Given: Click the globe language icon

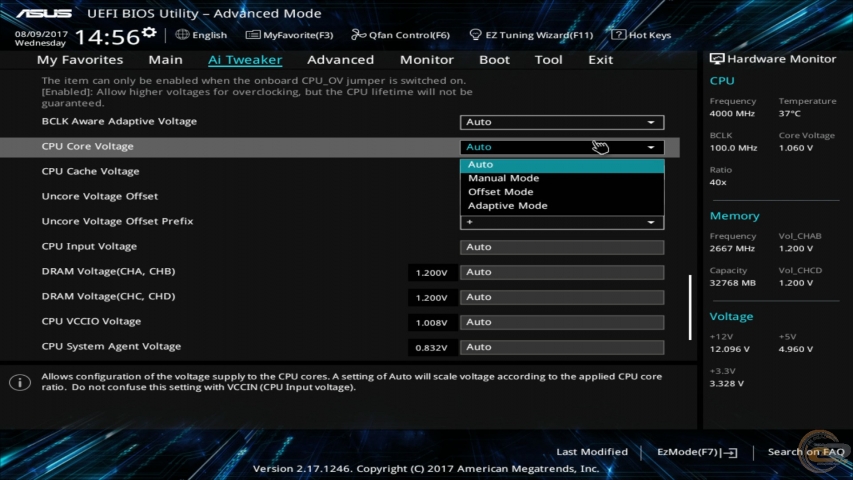Looking at the screenshot, I should pyautogui.click(x=182, y=34).
